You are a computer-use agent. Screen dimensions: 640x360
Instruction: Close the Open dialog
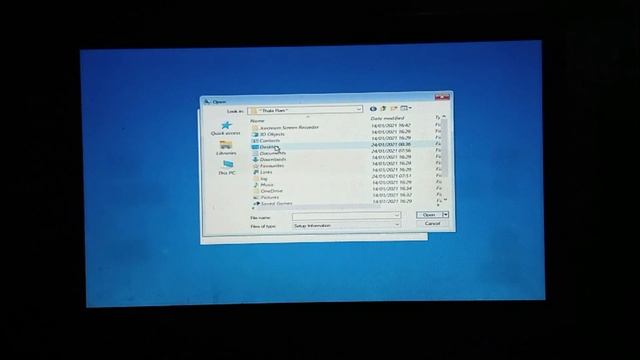[x=442, y=97]
